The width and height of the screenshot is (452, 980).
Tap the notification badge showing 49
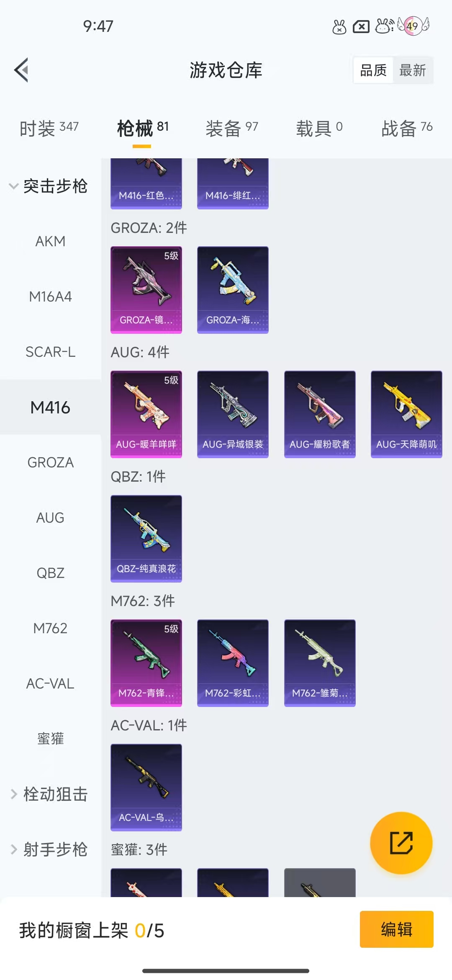[413, 26]
